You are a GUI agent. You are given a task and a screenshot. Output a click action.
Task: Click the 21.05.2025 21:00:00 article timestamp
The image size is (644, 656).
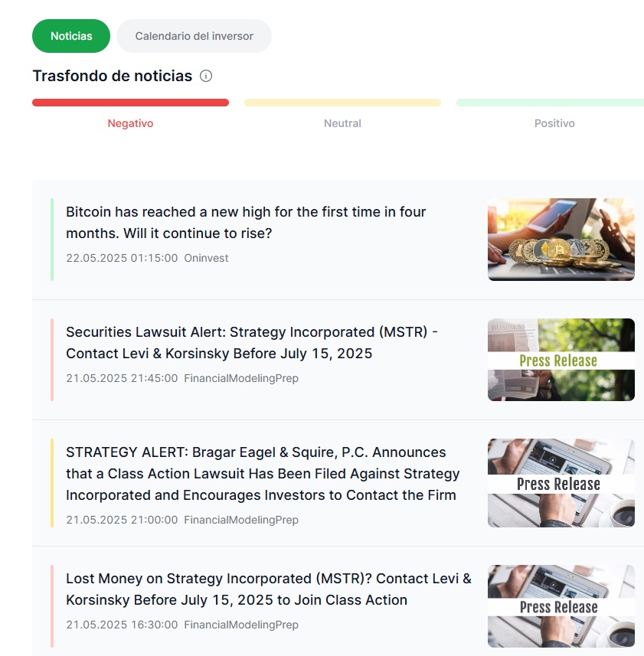click(x=122, y=520)
